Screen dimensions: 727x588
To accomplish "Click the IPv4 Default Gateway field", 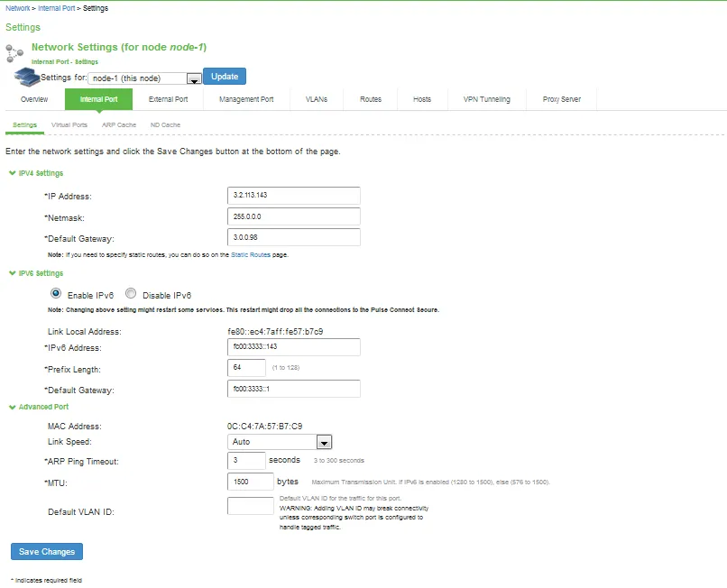I will [294, 237].
